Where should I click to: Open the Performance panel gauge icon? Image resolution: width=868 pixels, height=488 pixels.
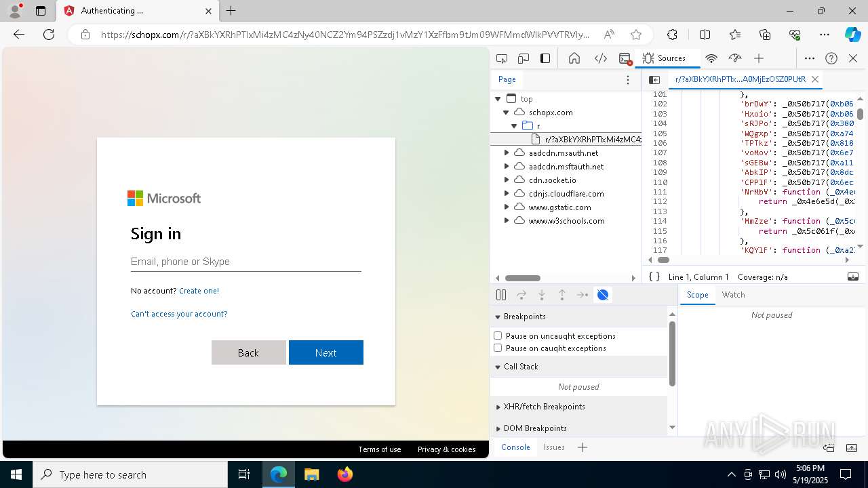[734, 58]
